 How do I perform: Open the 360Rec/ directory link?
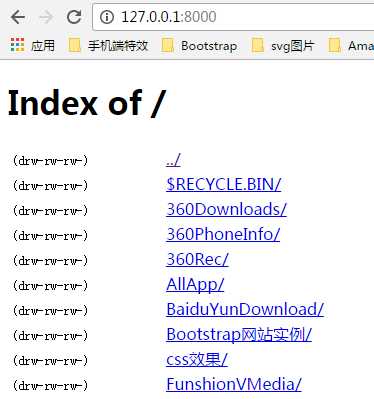(x=197, y=259)
